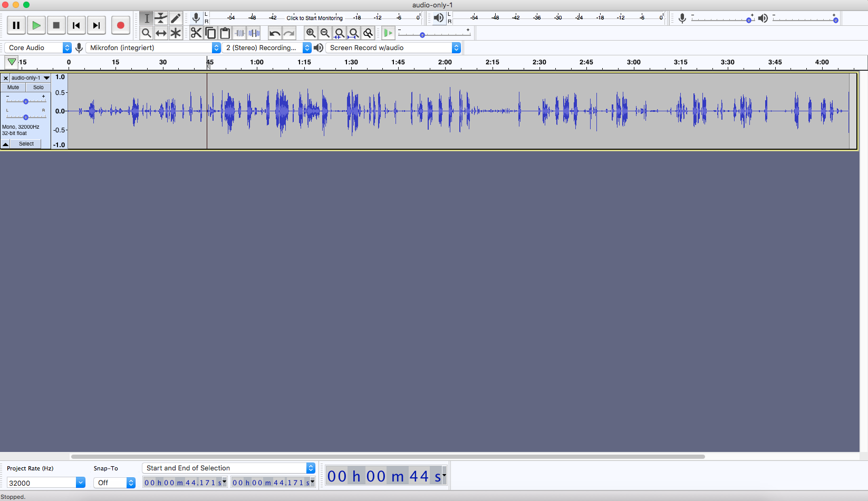
Task: Click the waveform near 3:00
Action: point(634,111)
